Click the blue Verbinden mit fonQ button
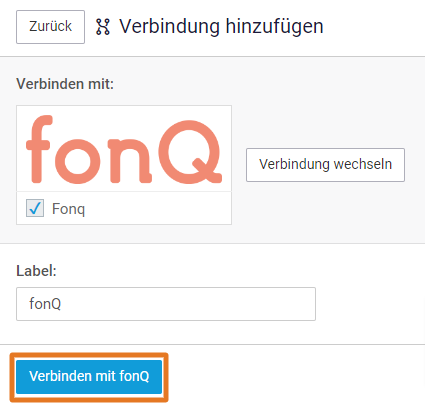Screen dimensions: 425x405 89,377
